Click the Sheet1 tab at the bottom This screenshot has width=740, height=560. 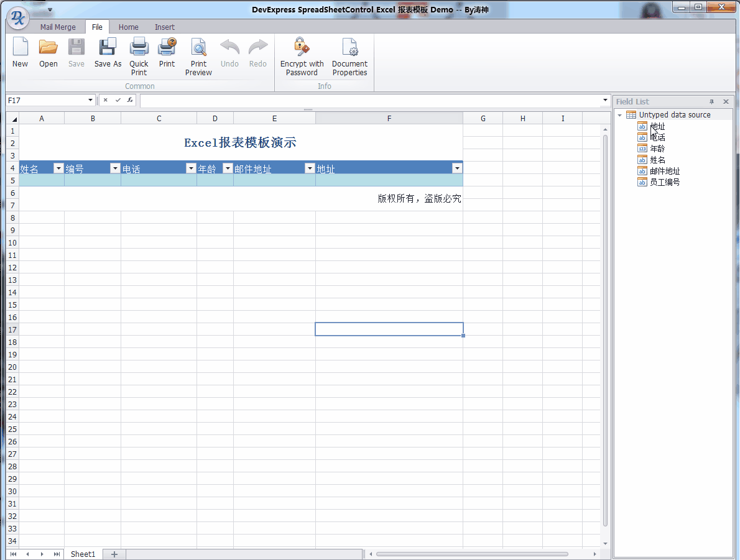[83, 554]
